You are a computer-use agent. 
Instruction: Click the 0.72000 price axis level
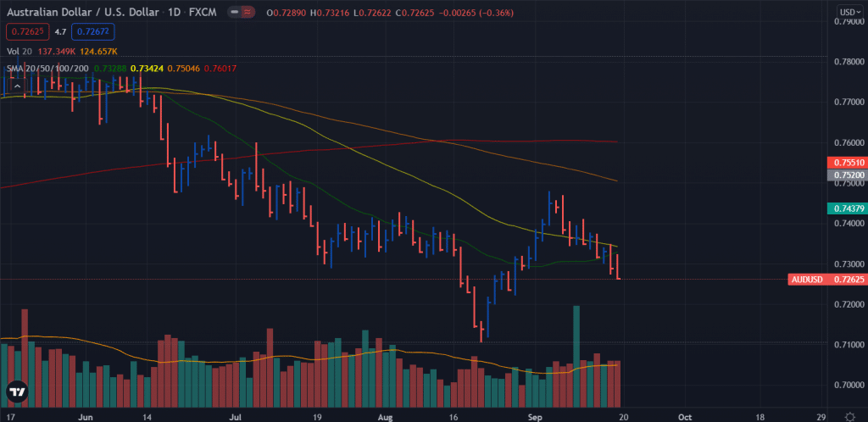pyautogui.click(x=849, y=304)
